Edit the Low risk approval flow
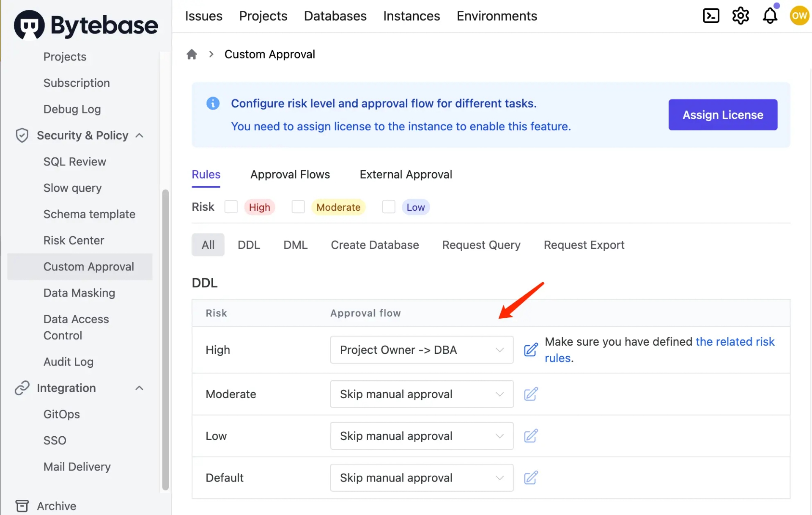The height and width of the screenshot is (515, 812). (x=531, y=436)
